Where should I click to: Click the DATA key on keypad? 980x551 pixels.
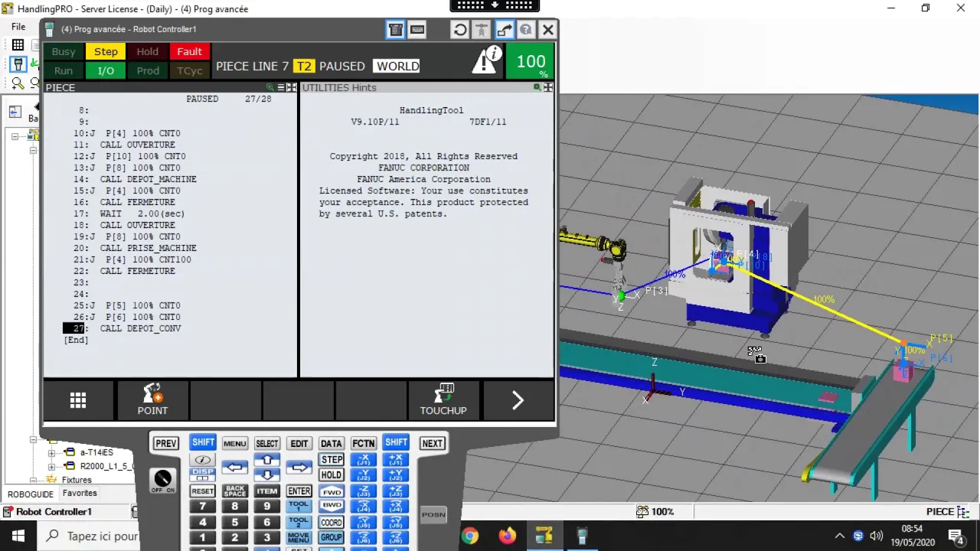[x=332, y=443]
